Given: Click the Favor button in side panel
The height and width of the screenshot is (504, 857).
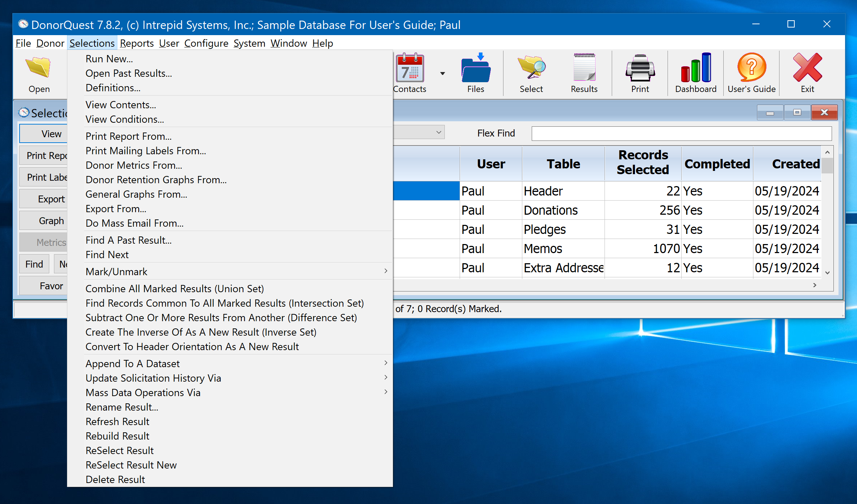Looking at the screenshot, I should pos(43,286).
